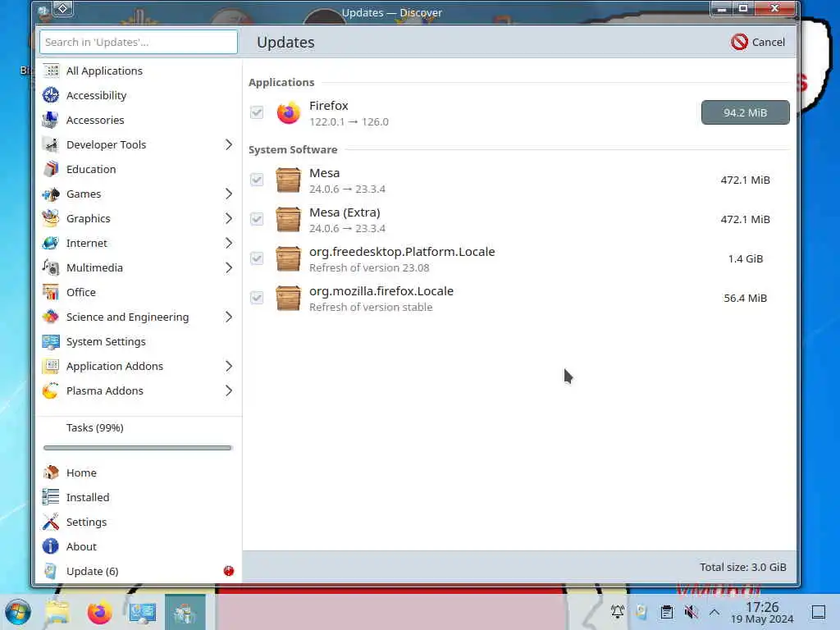Viewport: 840px width, 630px height.
Task: Click the Settings tools icon
Action: [51, 522]
